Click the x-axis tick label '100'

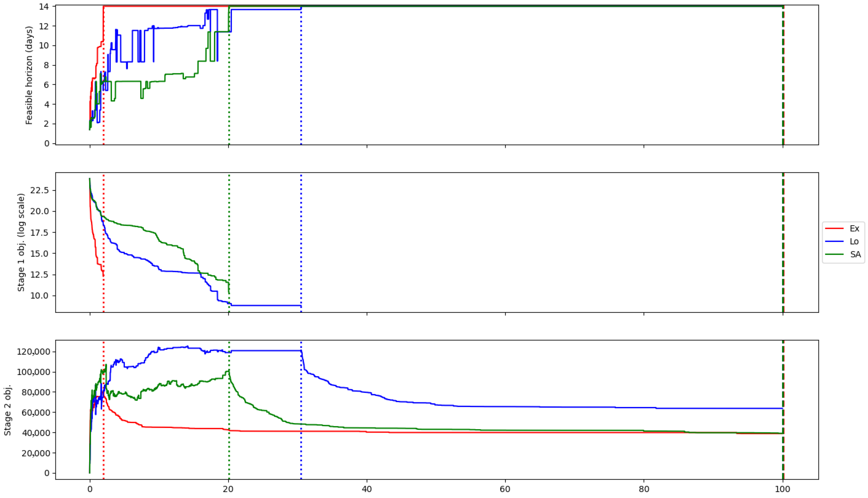coord(782,489)
